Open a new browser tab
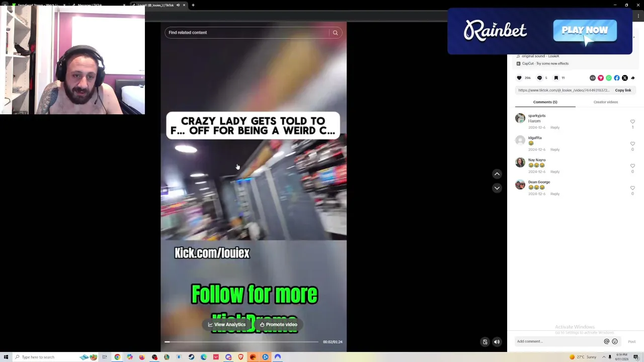The image size is (644, 362). click(193, 5)
